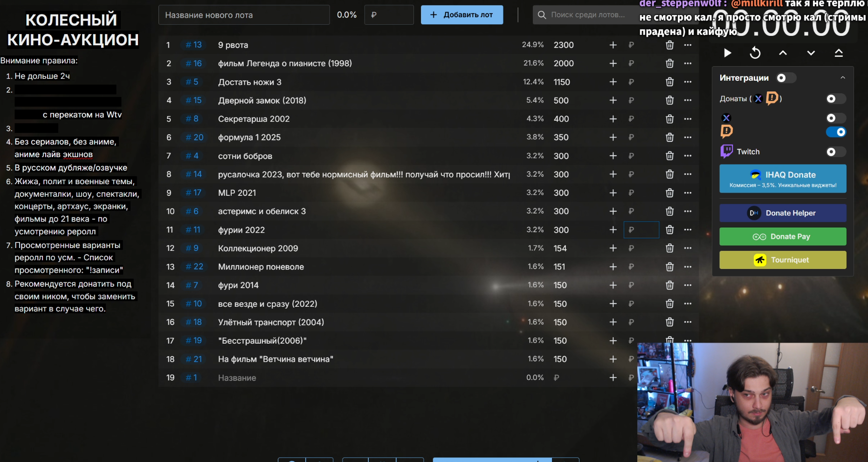Delete the "астеримс и обелиск 3" lot
The width and height of the screenshot is (868, 462).
click(x=670, y=211)
